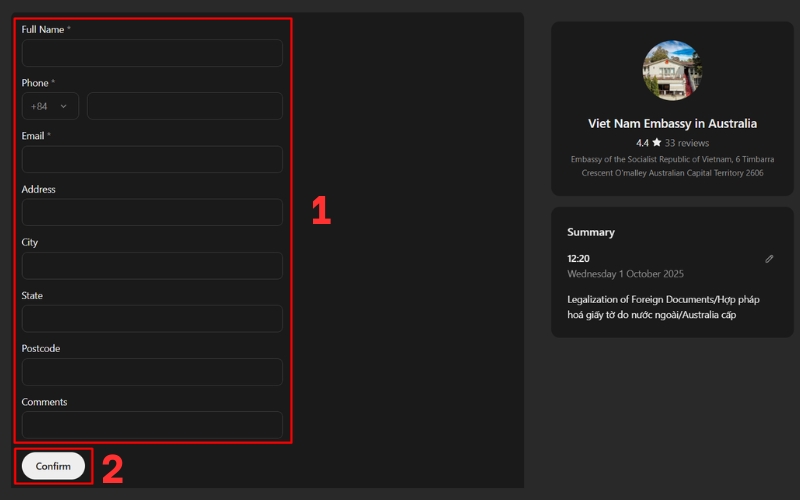Open the 33 reviews link
Viewport: 800px width, 500px height.
click(x=686, y=143)
